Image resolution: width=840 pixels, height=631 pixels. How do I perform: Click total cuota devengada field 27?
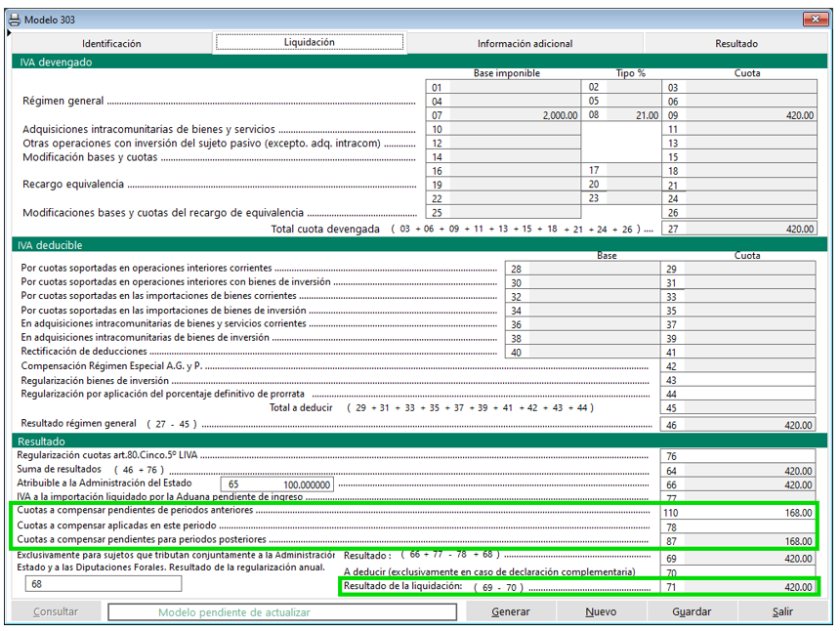point(739,229)
